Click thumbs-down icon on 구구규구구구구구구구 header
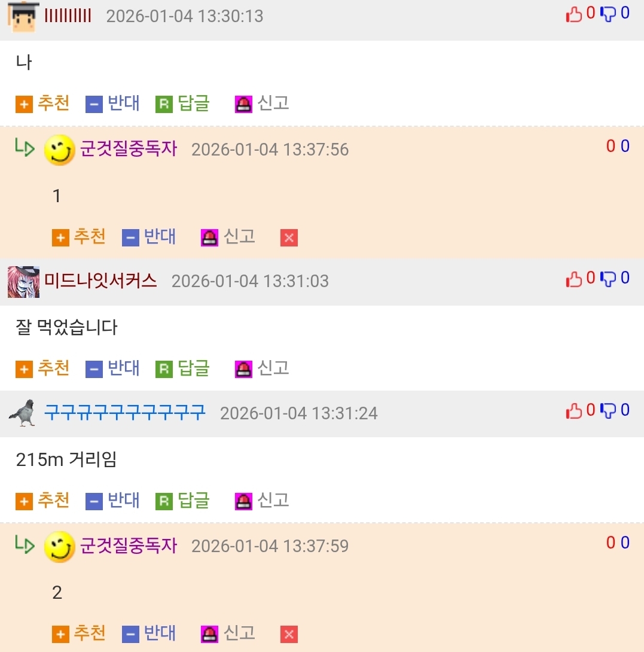 click(x=608, y=411)
